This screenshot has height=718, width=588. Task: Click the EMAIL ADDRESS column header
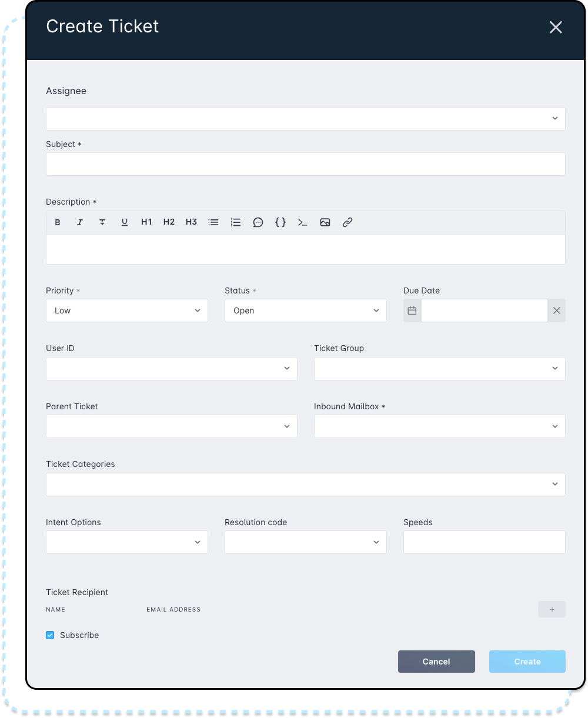(173, 610)
